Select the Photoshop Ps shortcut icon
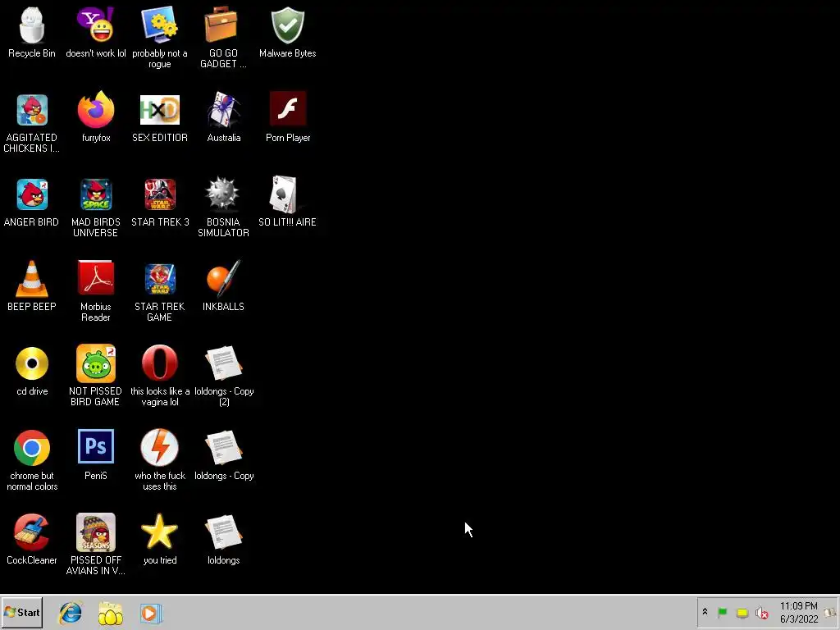 coord(96,446)
